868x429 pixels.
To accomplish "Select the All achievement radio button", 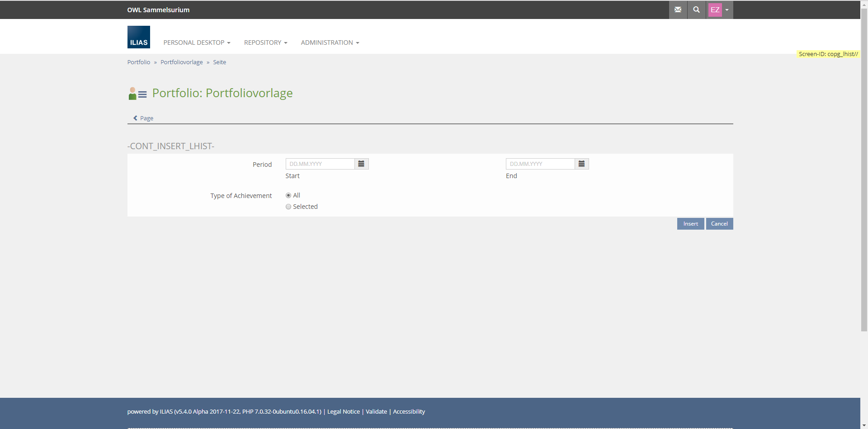I will pyautogui.click(x=288, y=195).
